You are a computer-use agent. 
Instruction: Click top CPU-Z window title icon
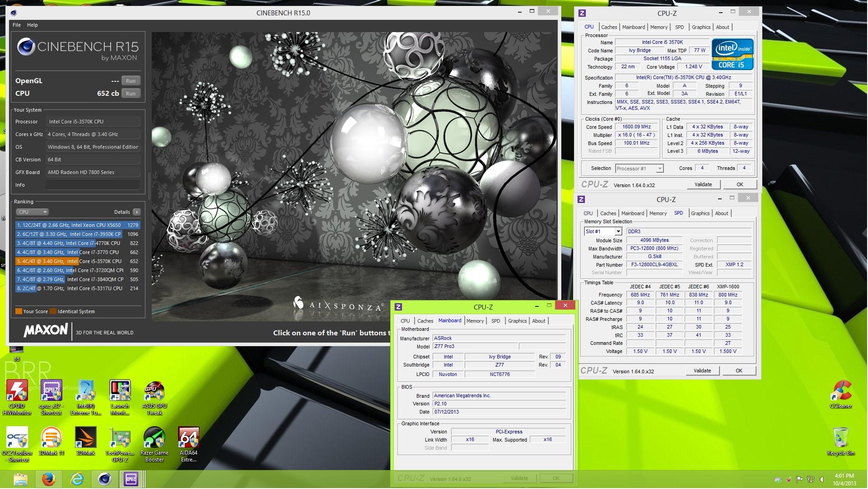coord(583,13)
